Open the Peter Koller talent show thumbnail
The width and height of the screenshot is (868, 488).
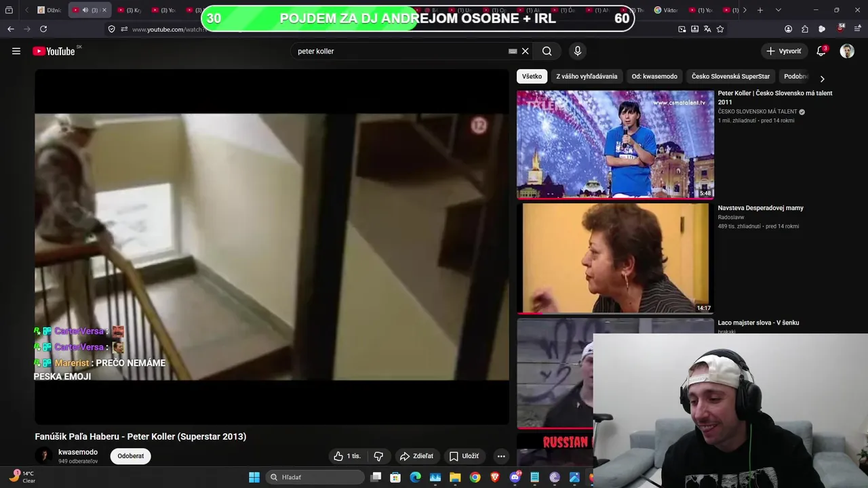point(615,144)
